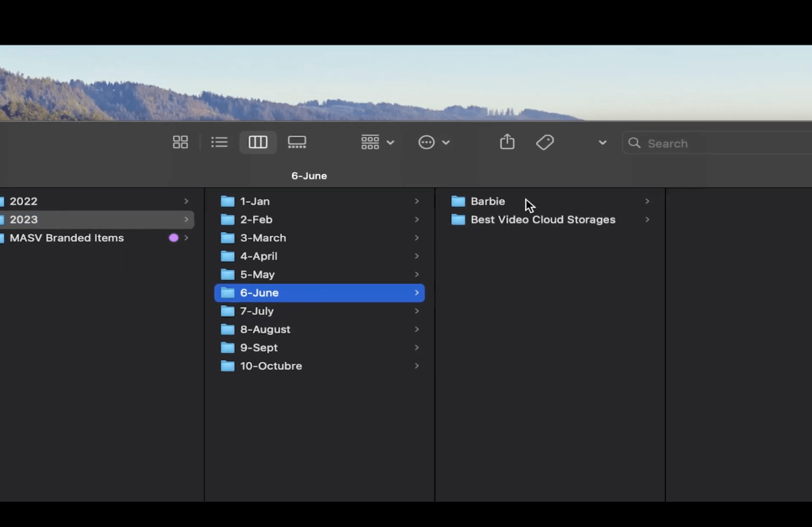Select the 2022 folder

pyautogui.click(x=97, y=202)
